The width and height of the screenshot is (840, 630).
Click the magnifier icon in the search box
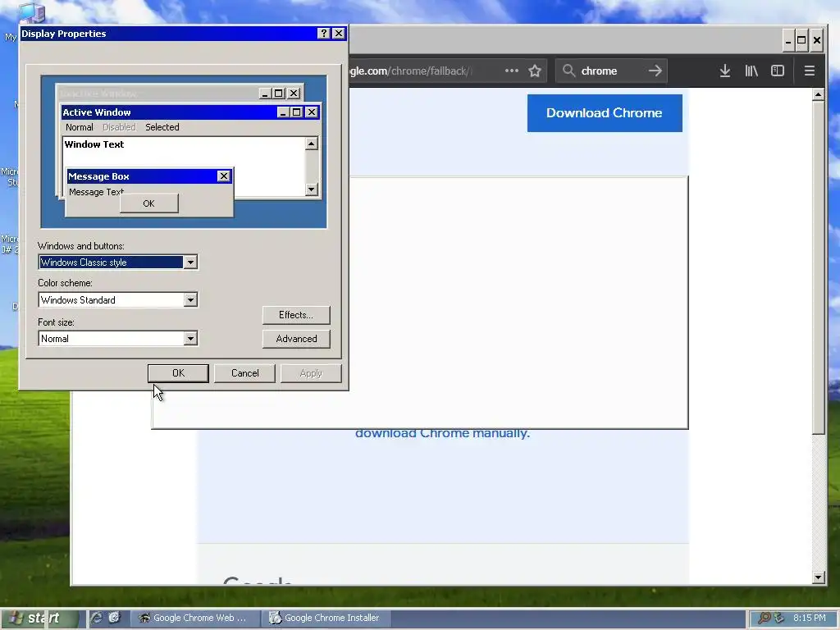pos(569,71)
